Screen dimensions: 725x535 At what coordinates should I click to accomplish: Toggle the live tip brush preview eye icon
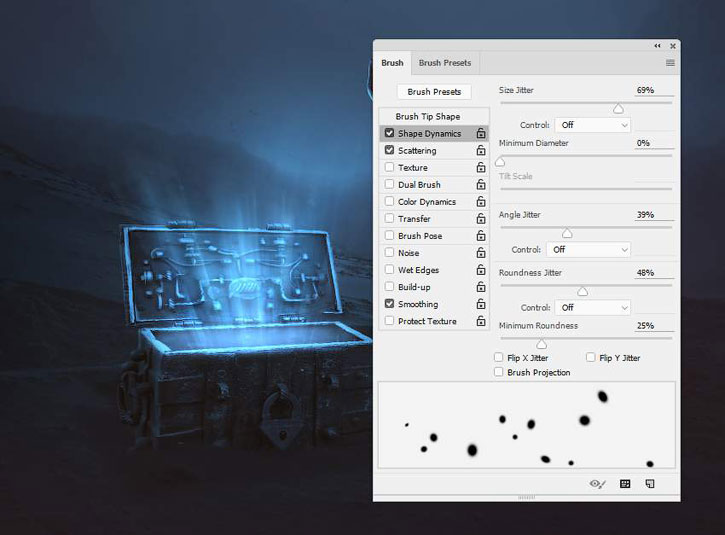pyautogui.click(x=597, y=484)
